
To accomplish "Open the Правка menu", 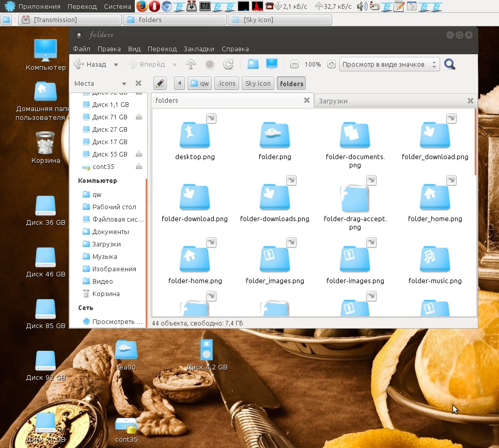I will pyautogui.click(x=109, y=49).
